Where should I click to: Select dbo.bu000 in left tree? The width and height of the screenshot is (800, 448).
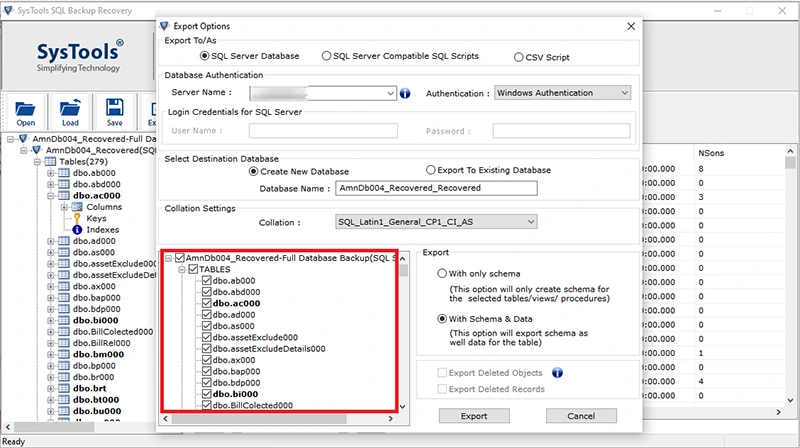coord(97,411)
